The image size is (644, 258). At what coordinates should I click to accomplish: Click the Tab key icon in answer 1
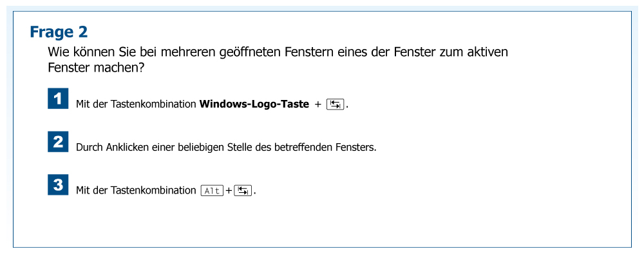(x=336, y=104)
